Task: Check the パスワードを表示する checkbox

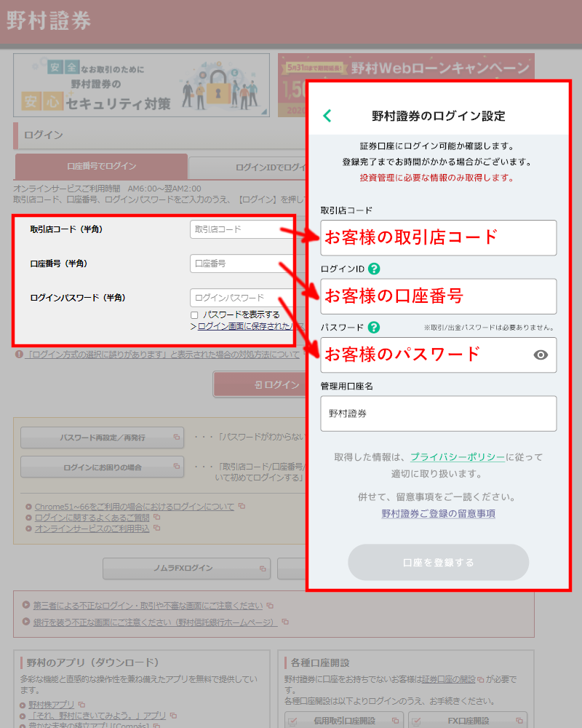Action: point(194,314)
